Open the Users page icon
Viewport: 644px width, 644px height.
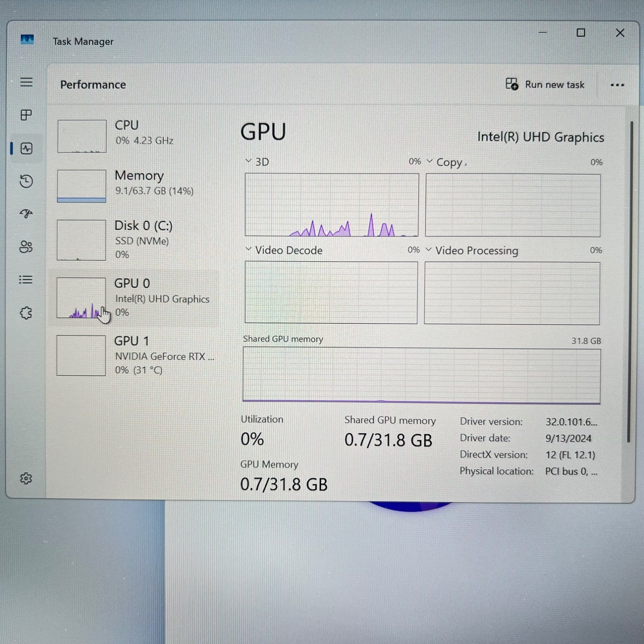tap(26, 247)
